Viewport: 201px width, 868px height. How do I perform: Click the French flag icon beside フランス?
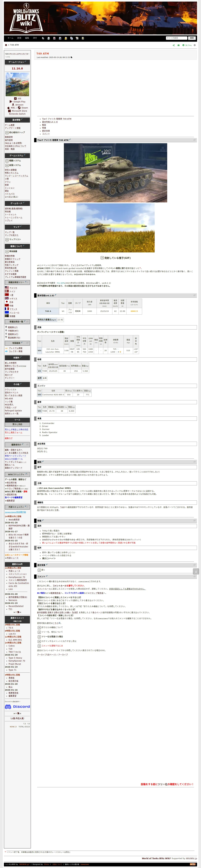7,309
